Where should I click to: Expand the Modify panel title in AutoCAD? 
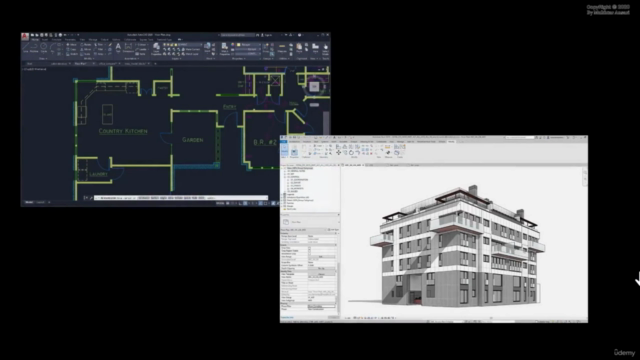coord(89,58)
